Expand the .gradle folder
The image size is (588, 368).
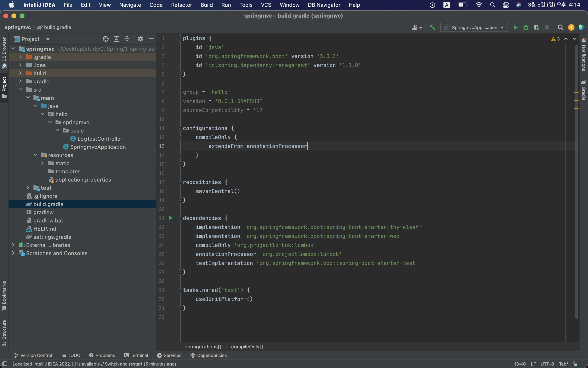pos(20,57)
